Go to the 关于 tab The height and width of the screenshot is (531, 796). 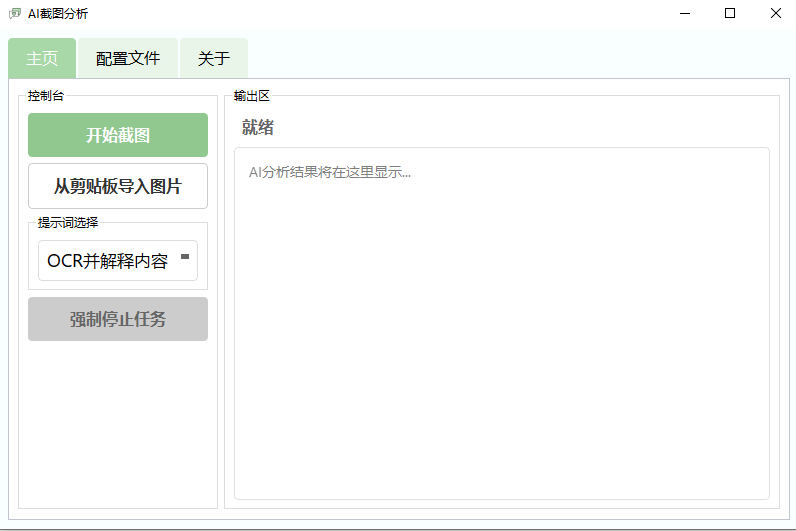214,59
